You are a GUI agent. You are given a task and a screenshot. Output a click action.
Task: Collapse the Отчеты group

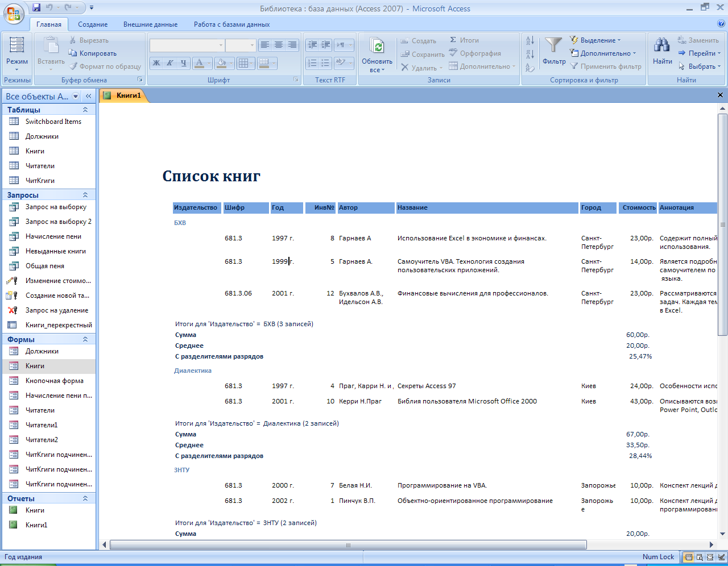click(85, 498)
